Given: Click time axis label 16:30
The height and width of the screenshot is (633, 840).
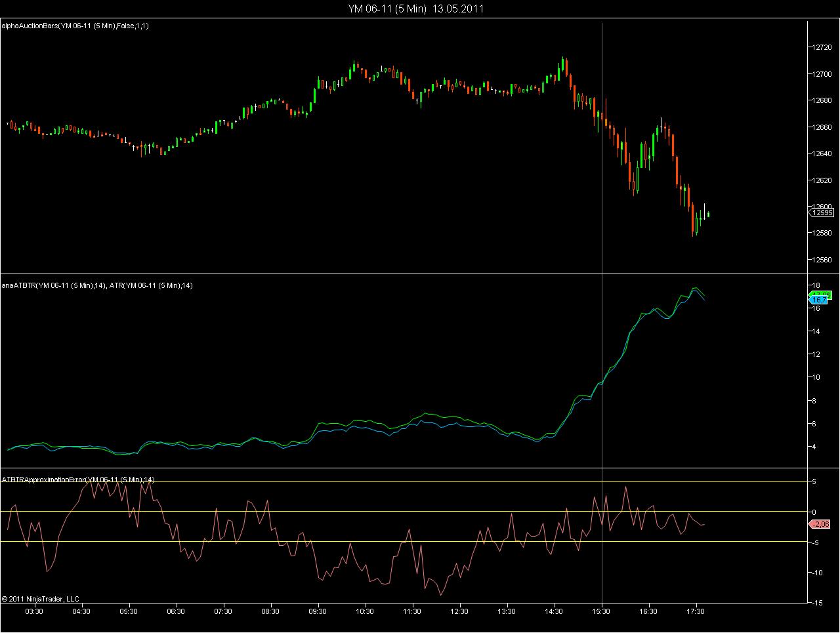Looking at the screenshot, I should tap(648, 611).
